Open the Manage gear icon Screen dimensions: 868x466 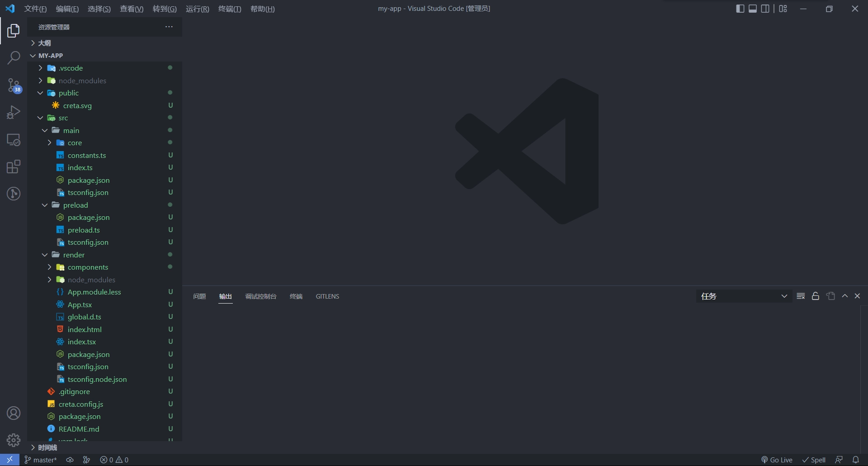click(x=14, y=440)
